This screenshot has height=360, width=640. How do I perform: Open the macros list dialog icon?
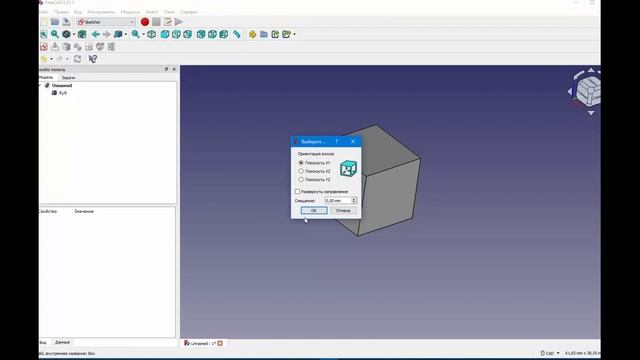167,22
